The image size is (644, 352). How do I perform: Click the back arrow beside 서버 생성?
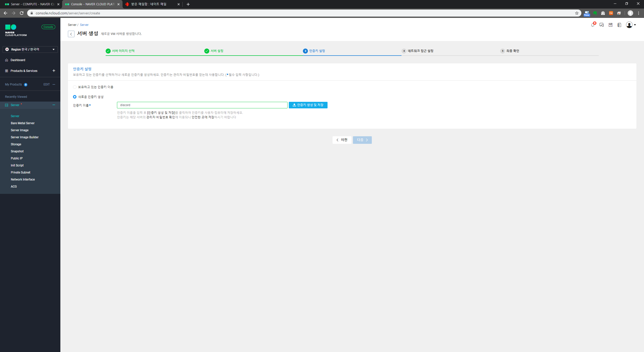coord(71,34)
